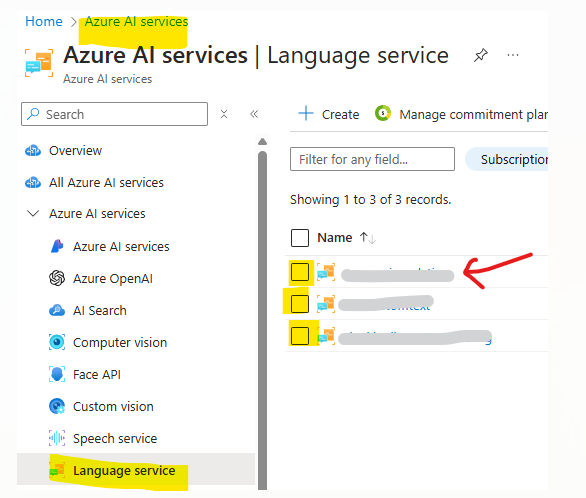The width and height of the screenshot is (586, 498).
Task: Open the ellipsis more options menu
Action: click(x=513, y=55)
